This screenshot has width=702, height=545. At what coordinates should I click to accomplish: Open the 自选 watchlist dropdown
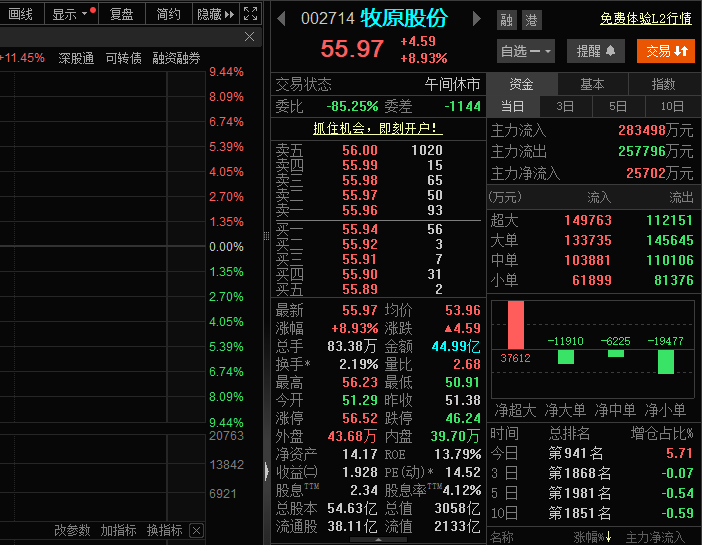point(526,51)
